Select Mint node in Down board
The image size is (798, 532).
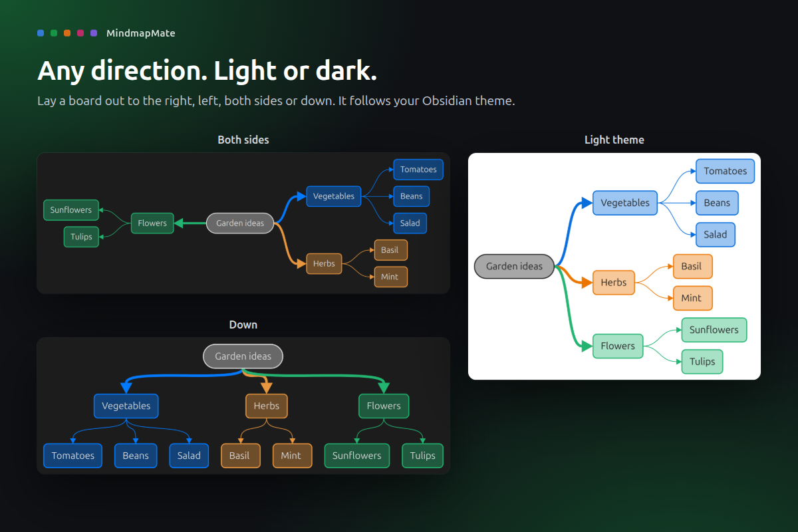tap(292, 456)
